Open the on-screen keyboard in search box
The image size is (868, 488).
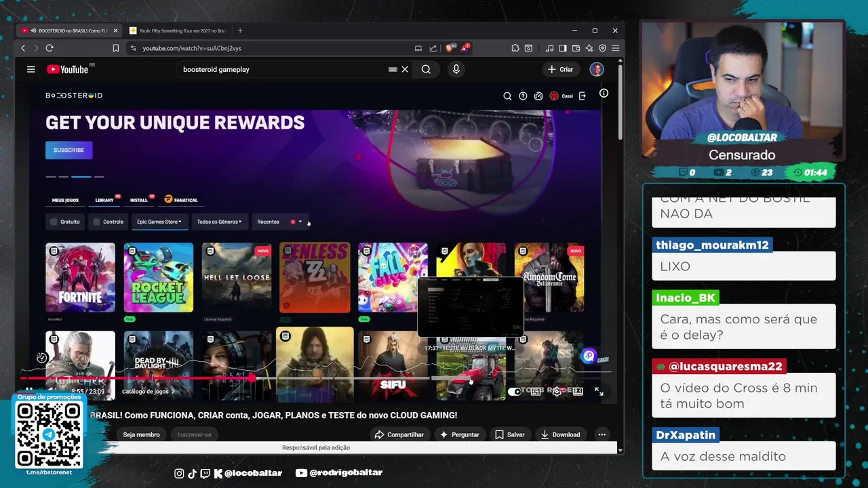(393, 69)
